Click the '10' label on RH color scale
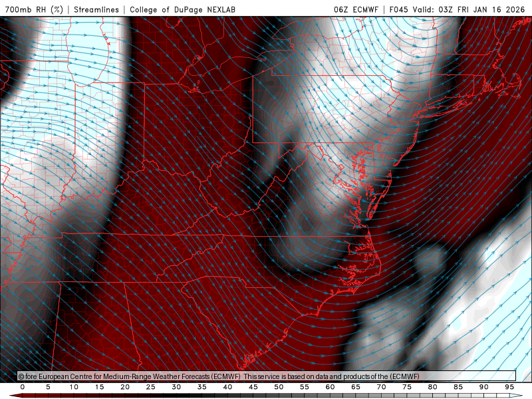The image size is (532, 399). click(x=74, y=387)
